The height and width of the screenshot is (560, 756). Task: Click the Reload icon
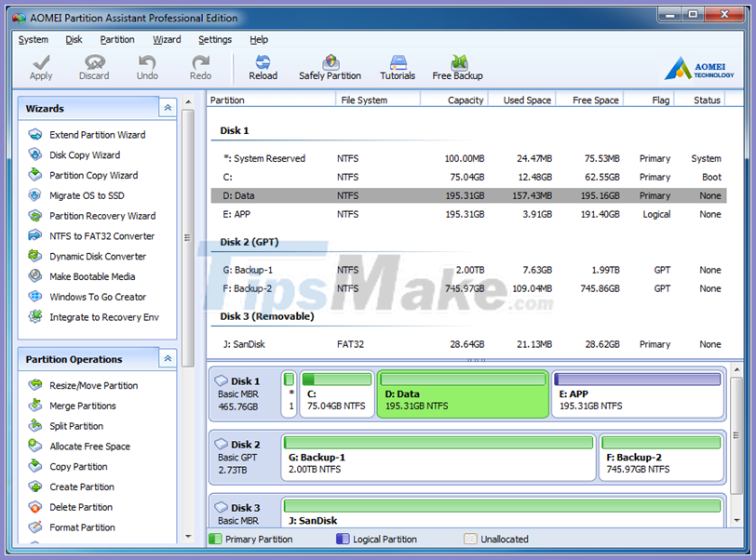click(x=263, y=65)
